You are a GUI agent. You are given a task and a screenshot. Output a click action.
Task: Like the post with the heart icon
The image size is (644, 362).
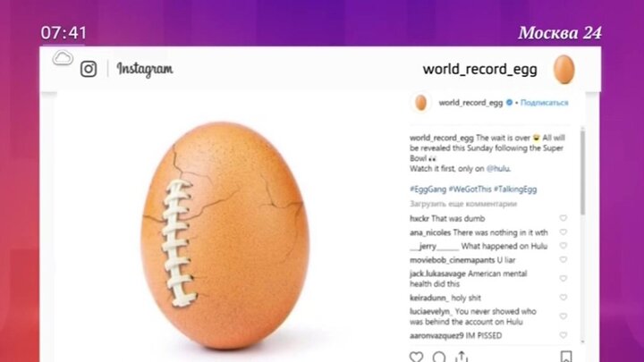click(416, 357)
